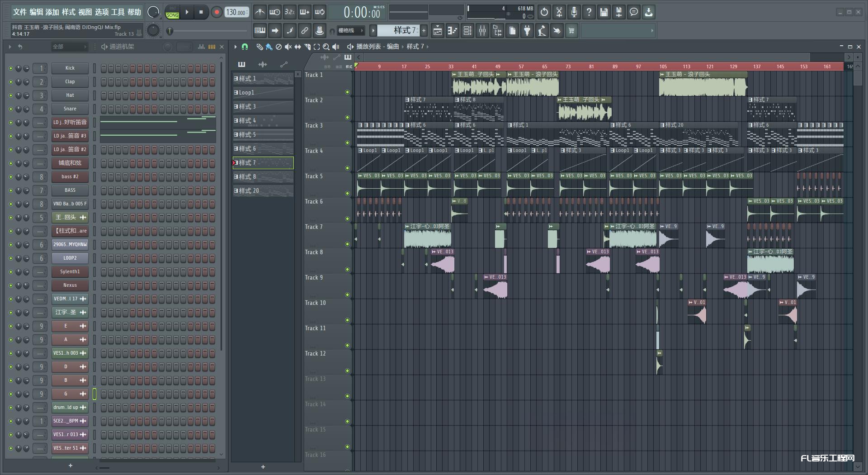Screen dimensions: 868x475
Task: Open the 选项 menu
Action: 102,12
